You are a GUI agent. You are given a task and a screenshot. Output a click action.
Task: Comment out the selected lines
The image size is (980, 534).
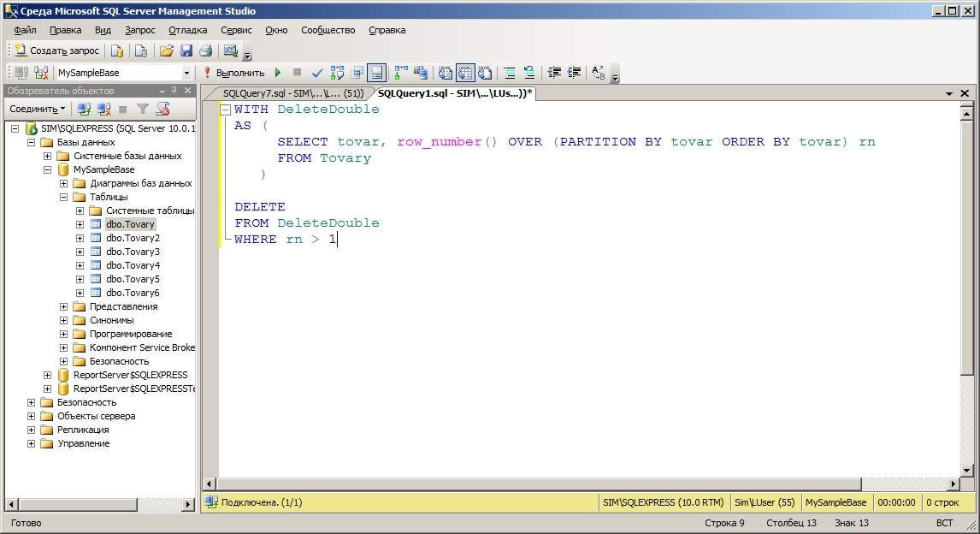point(510,73)
